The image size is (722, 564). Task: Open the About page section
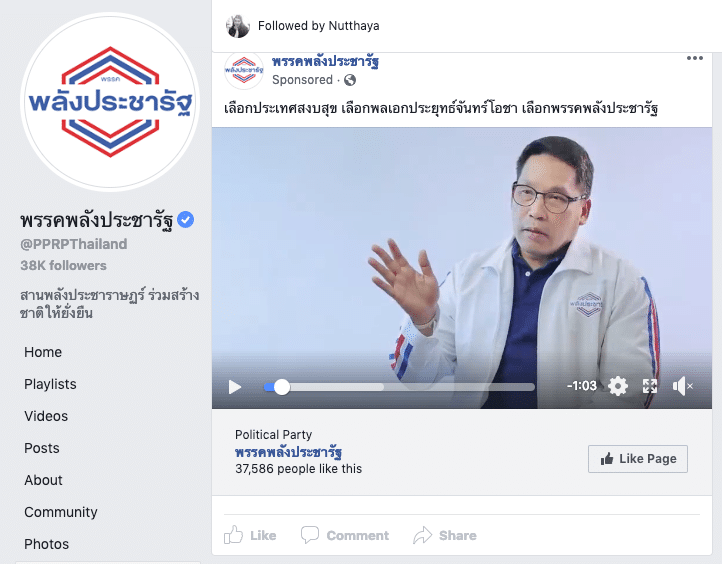tap(43, 480)
